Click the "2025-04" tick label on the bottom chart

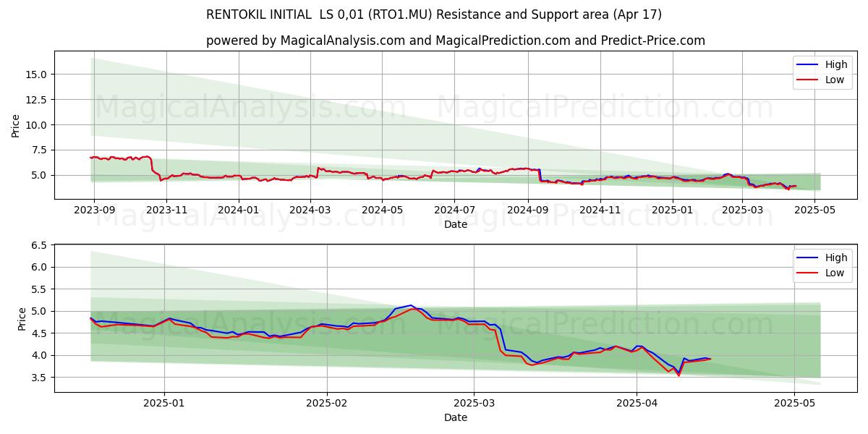(x=637, y=403)
